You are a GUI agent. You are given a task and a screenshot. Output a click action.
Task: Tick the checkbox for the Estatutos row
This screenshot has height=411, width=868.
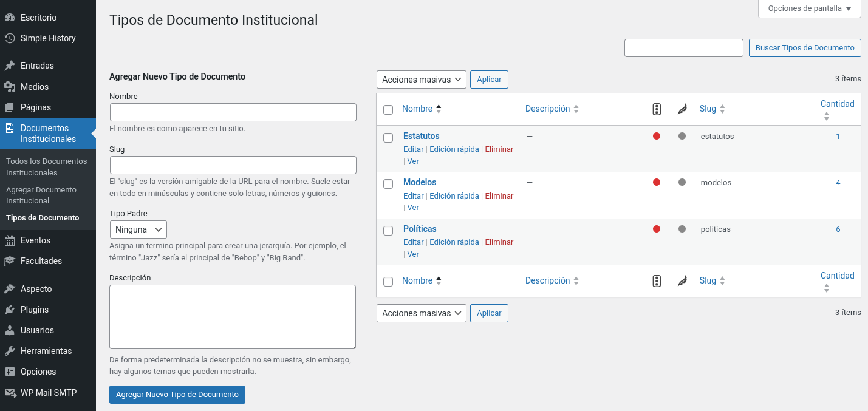[388, 138]
